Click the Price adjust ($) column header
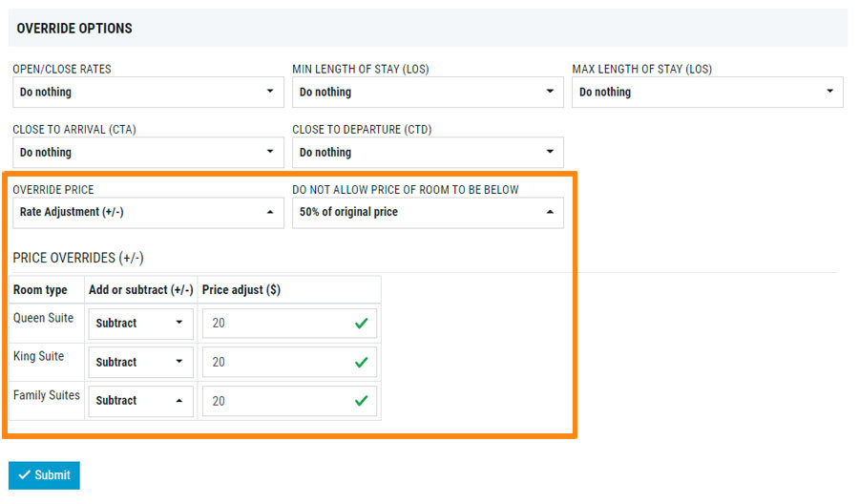 241,290
